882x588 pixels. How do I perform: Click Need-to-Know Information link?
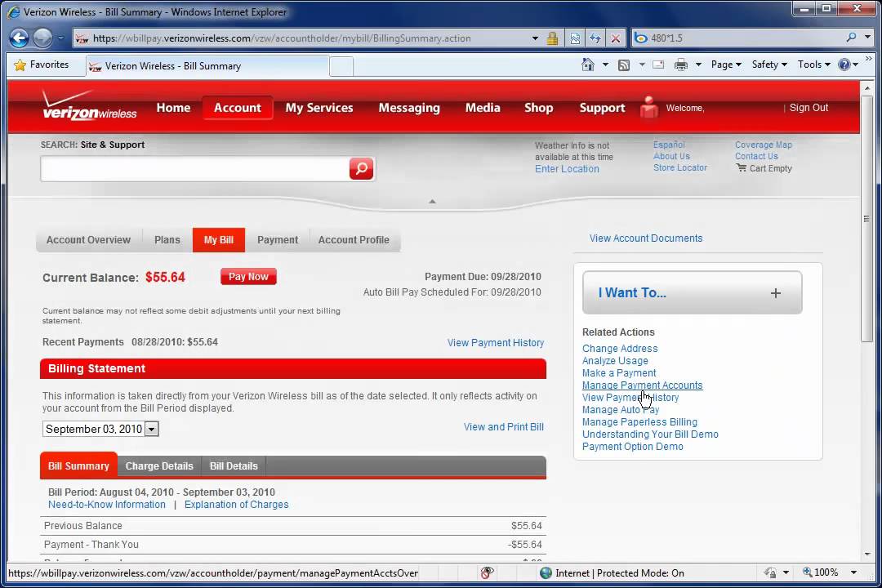pyautogui.click(x=107, y=505)
